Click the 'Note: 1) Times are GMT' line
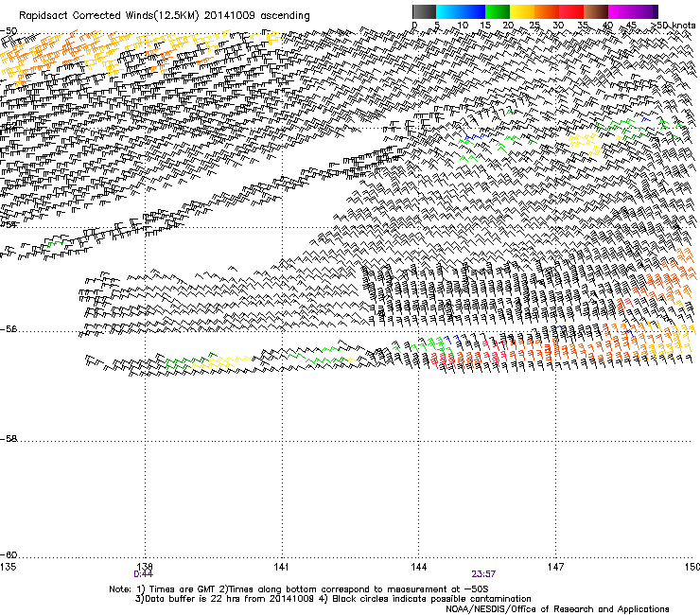The image size is (700, 615). (x=299, y=589)
